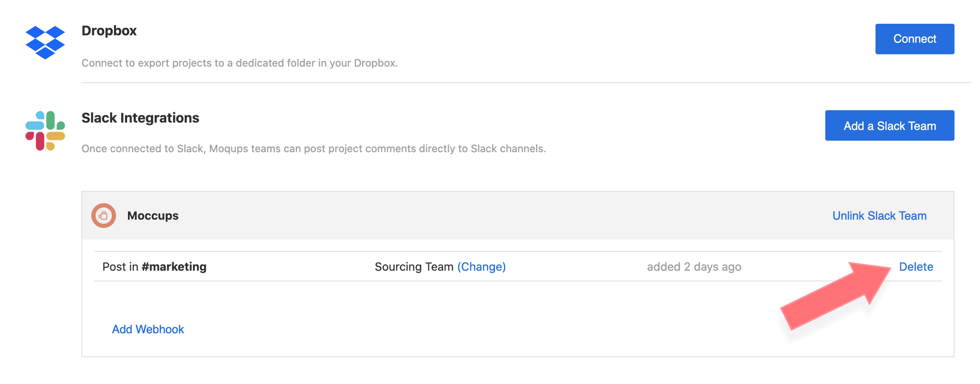The image size is (980, 384).
Task: Select the Slack logo icon
Action: pyautogui.click(x=45, y=131)
